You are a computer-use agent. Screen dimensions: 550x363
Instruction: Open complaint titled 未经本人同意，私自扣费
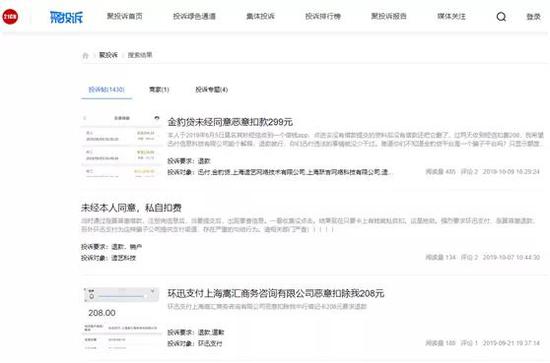[x=131, y=208]
